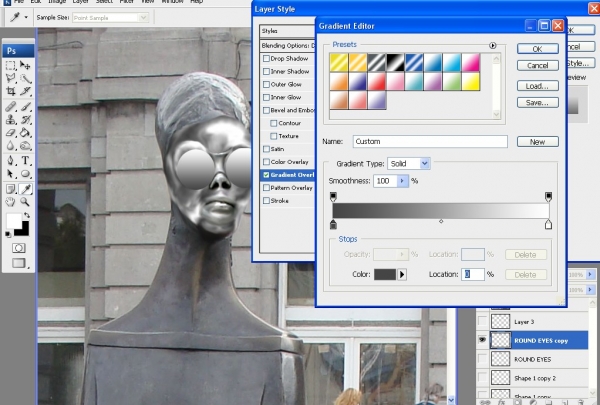Select the Move tool
The width and height of the screenshot is (600, 405).
(x=25, y=65)
